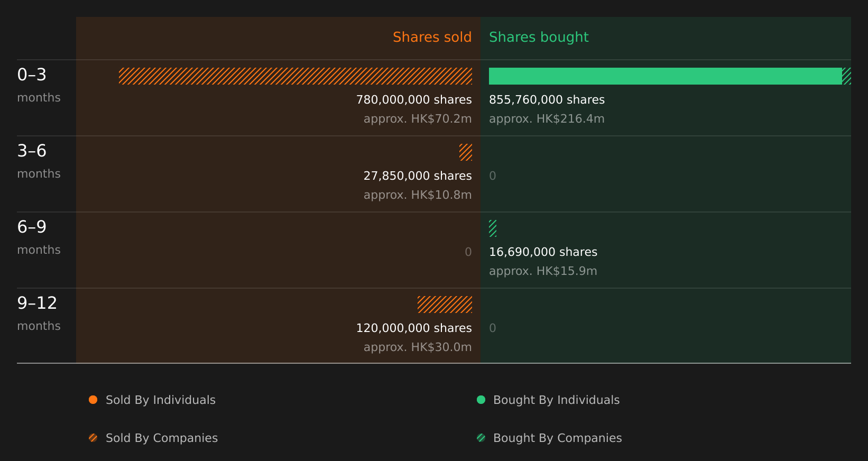Click the 0–3 months orange sold bar
Viewport: 868px width, 461px height.
(x=296, y=76)
